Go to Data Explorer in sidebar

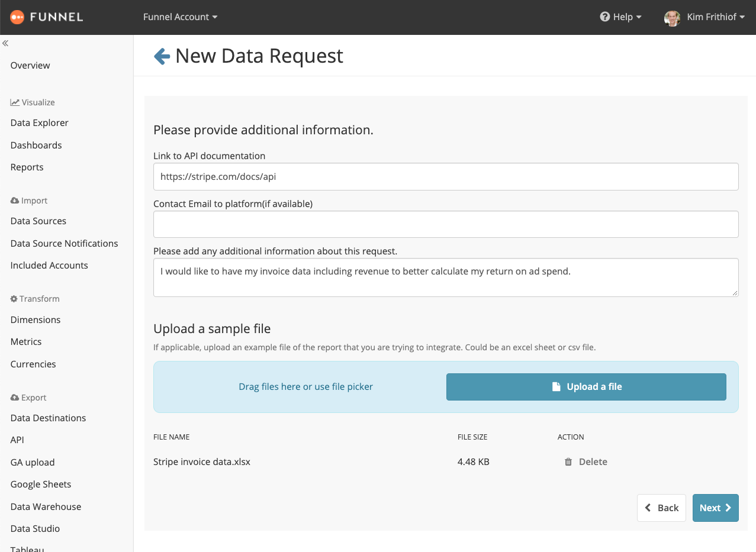tap(40, 123)
